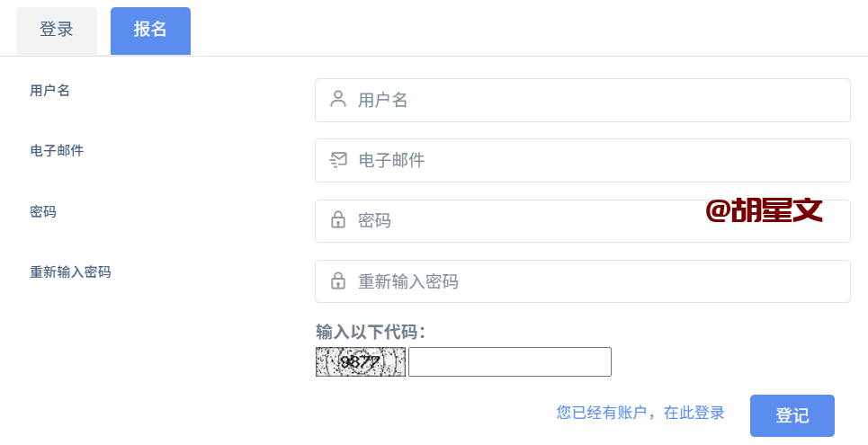Image resolution: width=868 pixels, height=445 pixels.
Task: Click the user icon in username field
Action: tap(338, 100)
